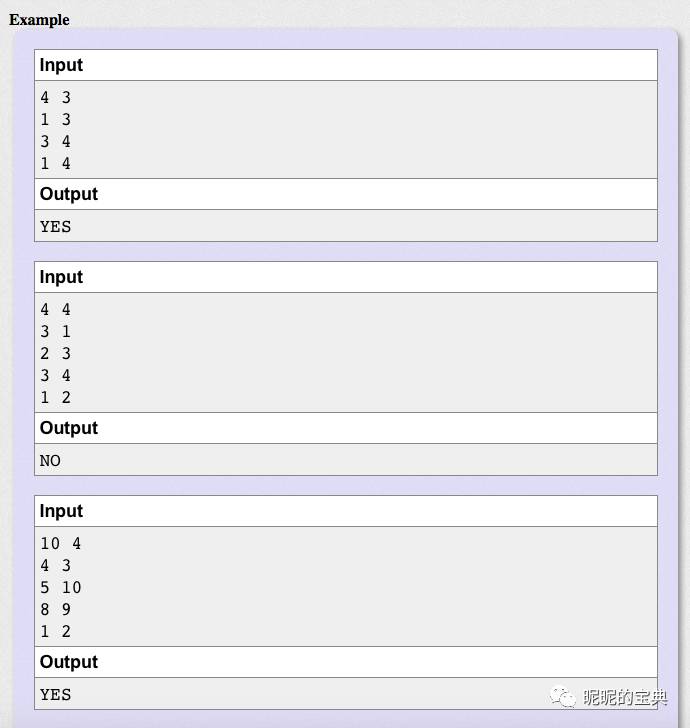Click the first Output header

tap(69, 194)
